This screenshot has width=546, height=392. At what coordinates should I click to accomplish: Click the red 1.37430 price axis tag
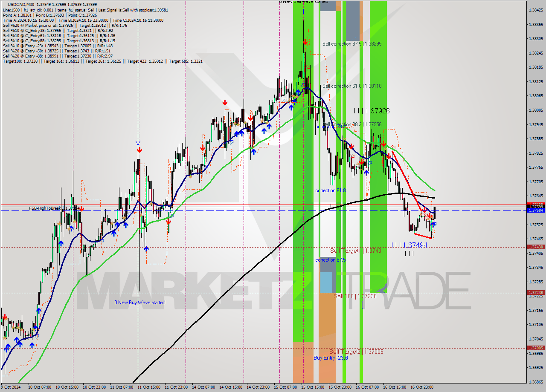point(536,247)
